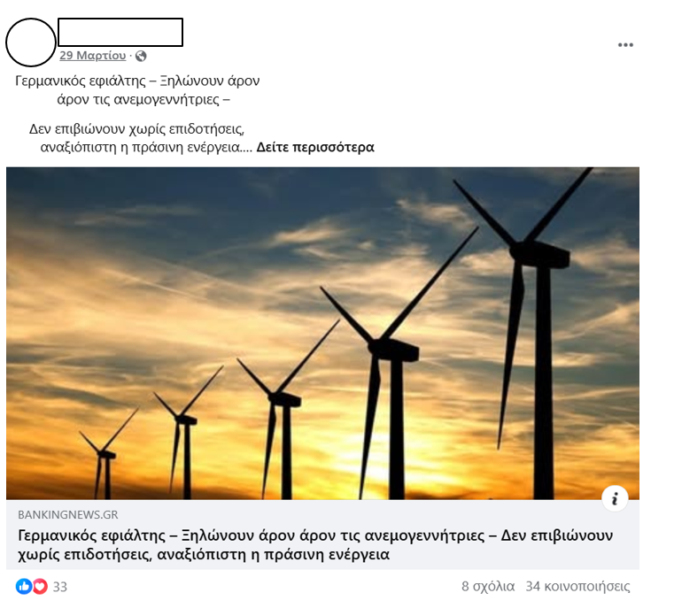Click the globe public audience icon

tap(141, 56)
